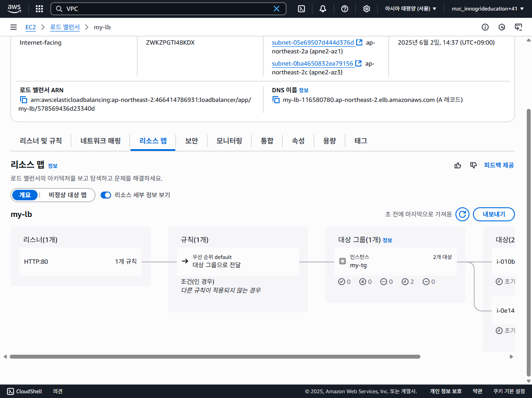Switch to the 속성 tab
Viewport: 532px width, 398px height.
click(x=298, y=141)
